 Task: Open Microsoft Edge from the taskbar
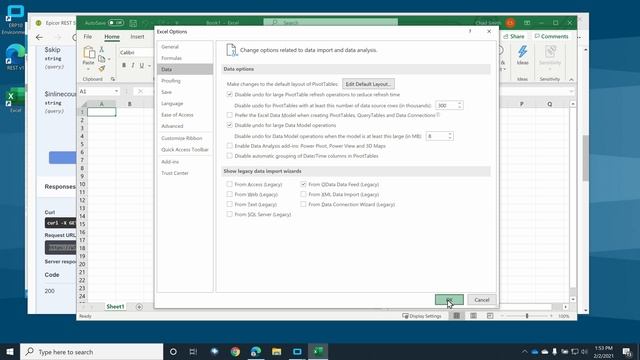coord(256,351)
